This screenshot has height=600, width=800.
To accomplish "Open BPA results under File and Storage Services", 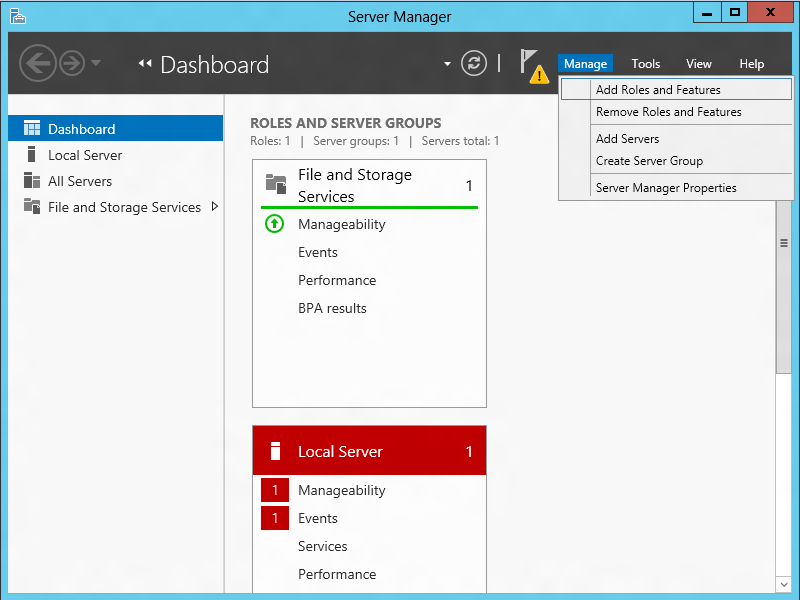I will 332,308.
